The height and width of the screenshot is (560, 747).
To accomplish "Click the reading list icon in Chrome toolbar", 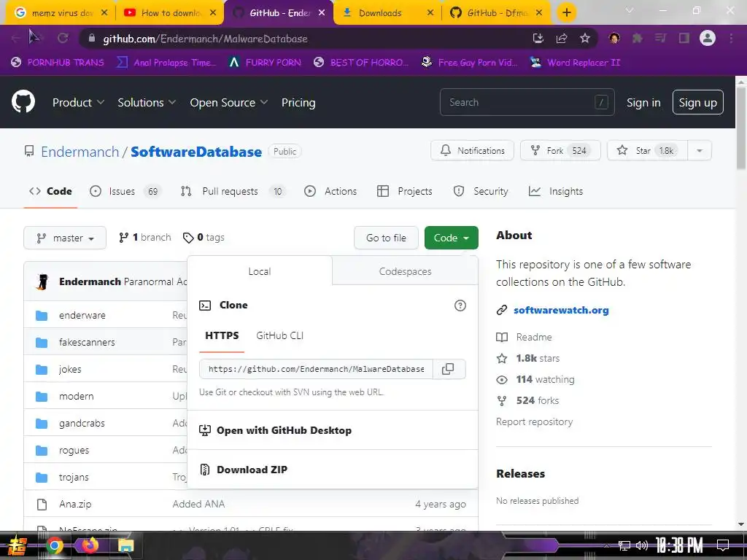I will [x=661, y=38].
